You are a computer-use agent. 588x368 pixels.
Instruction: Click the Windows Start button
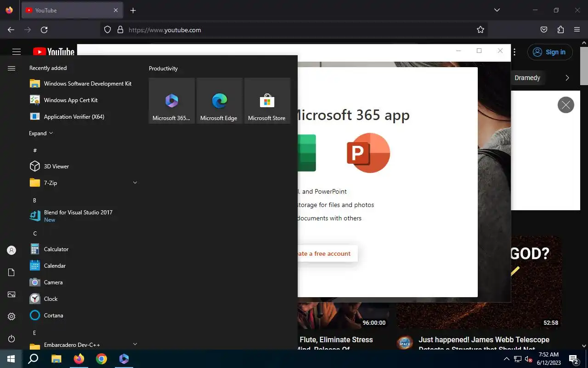pos(11,359)
